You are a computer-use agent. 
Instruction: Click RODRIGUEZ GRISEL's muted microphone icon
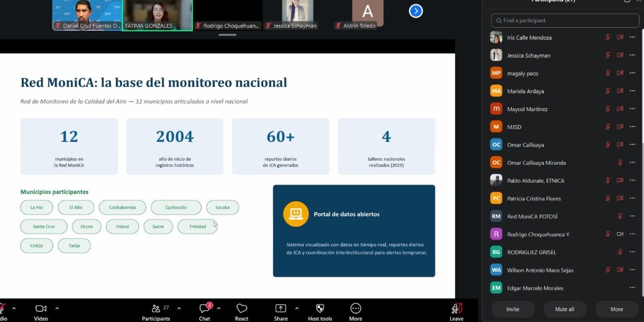pyautogui.click(x=620, y=252)
